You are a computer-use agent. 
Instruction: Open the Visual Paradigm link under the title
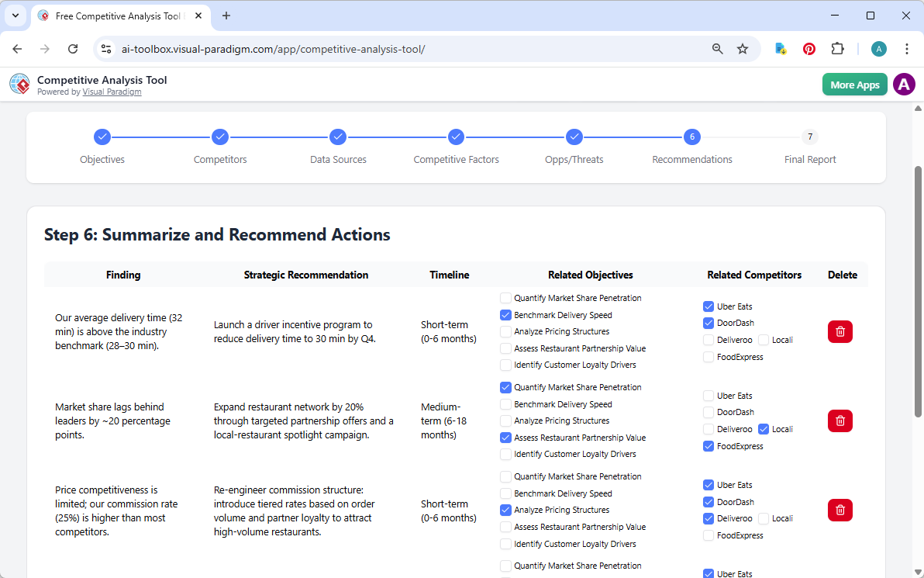point(112,91)
